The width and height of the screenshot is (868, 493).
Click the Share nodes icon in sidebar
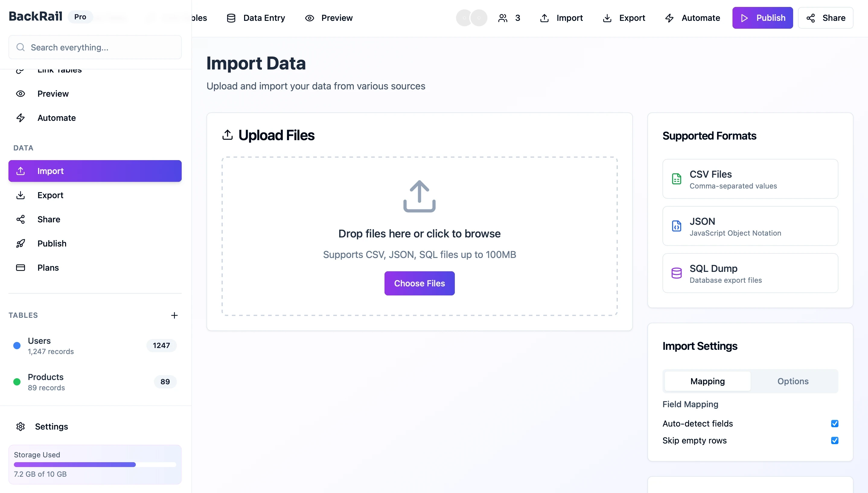point(21,219)
